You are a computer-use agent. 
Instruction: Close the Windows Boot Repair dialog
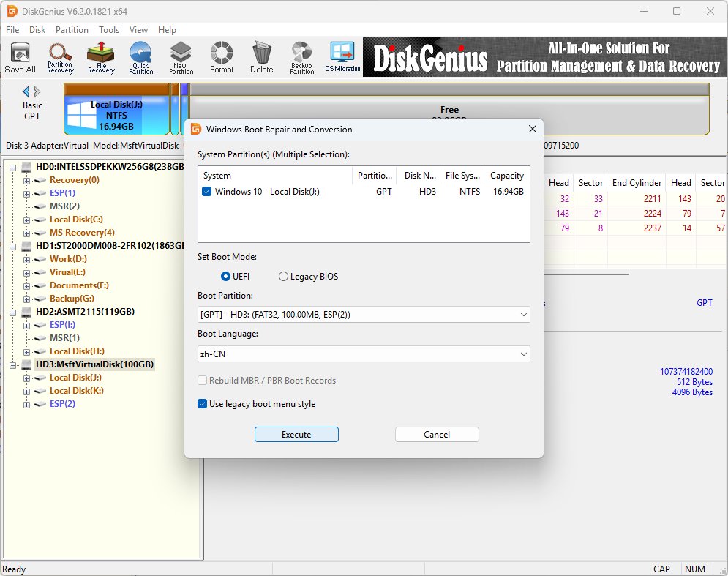[533, 129]
